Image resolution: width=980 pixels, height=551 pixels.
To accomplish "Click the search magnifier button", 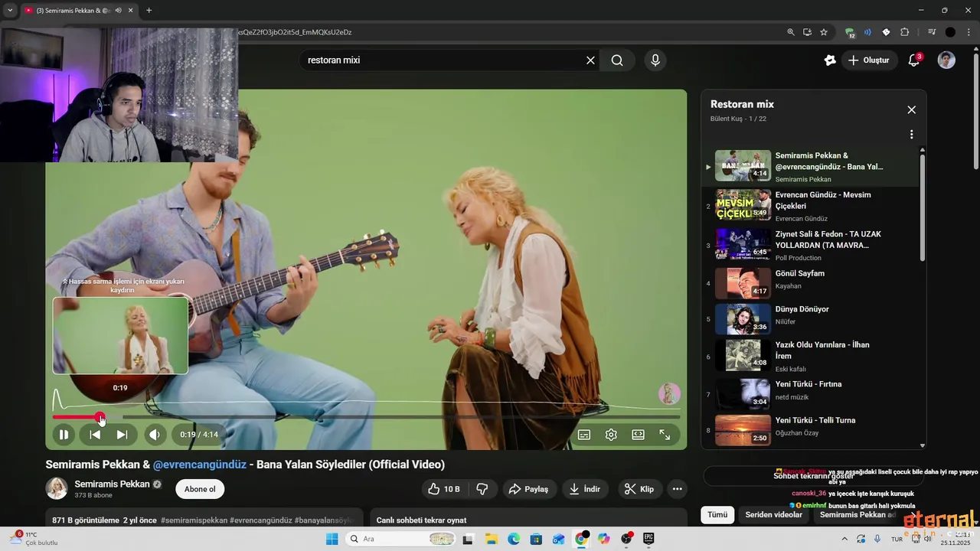I will 617,60.
